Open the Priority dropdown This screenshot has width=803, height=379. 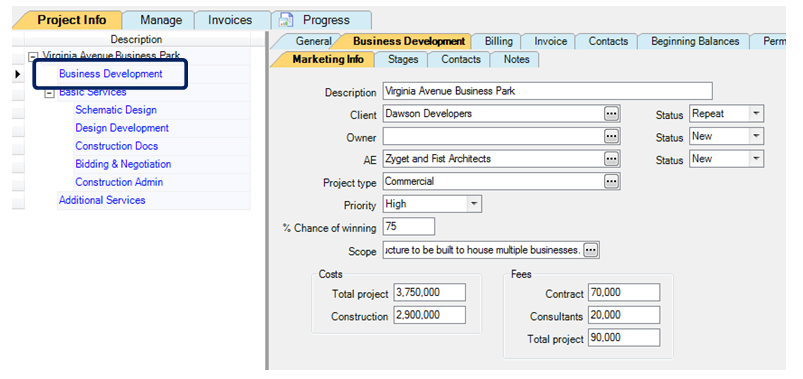pos(474,204)
